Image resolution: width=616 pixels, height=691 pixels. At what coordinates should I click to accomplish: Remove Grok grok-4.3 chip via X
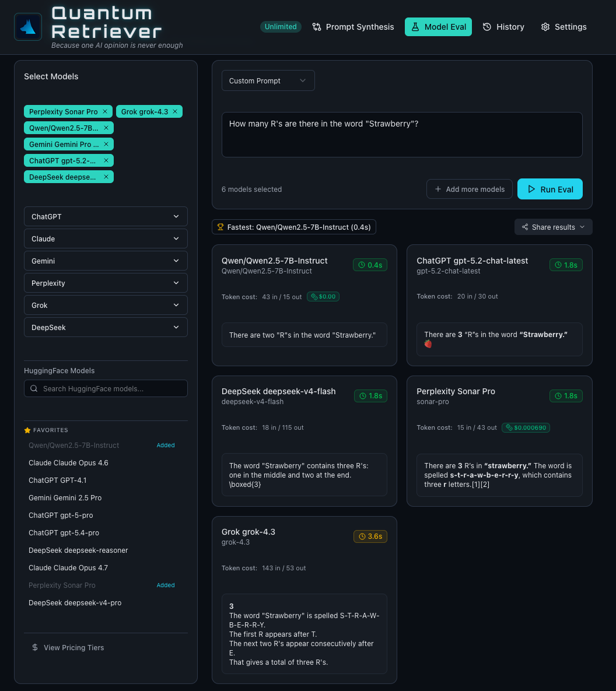click(175, 111)
